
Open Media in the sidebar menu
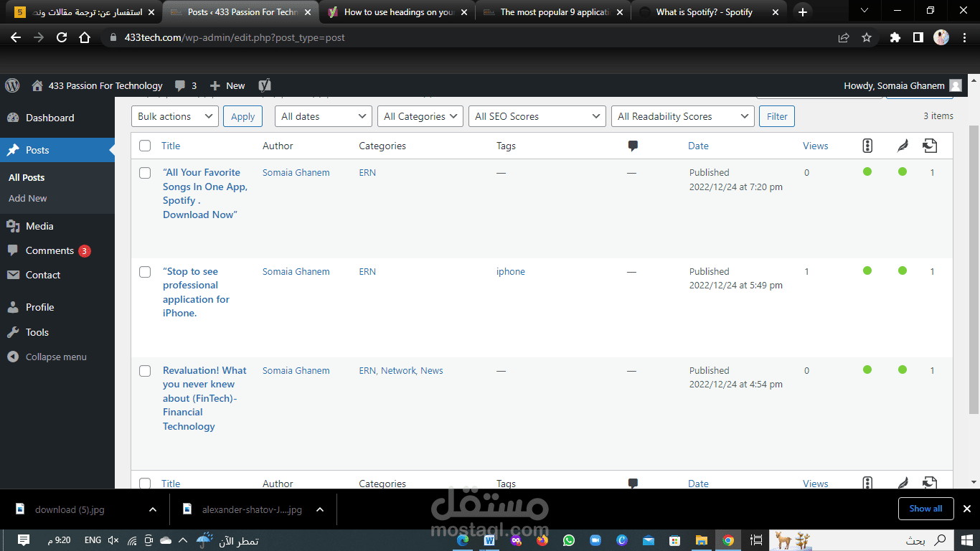39,226
